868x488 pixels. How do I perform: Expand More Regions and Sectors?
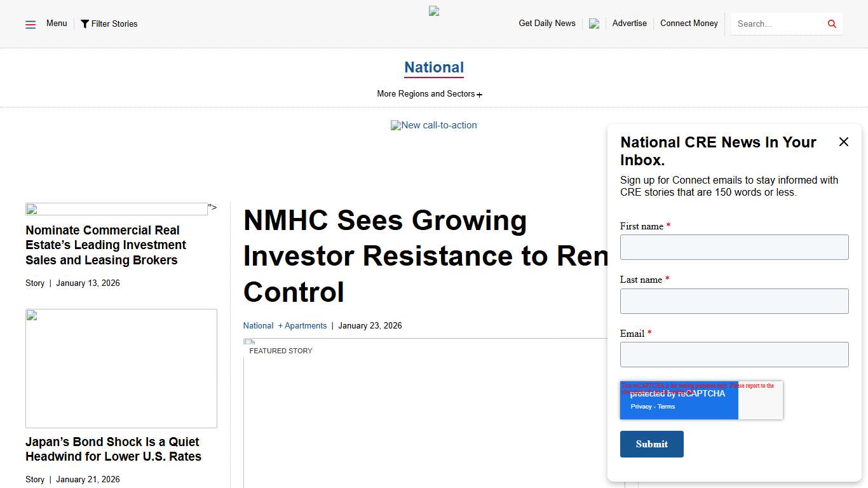click(x=430, y=93)
